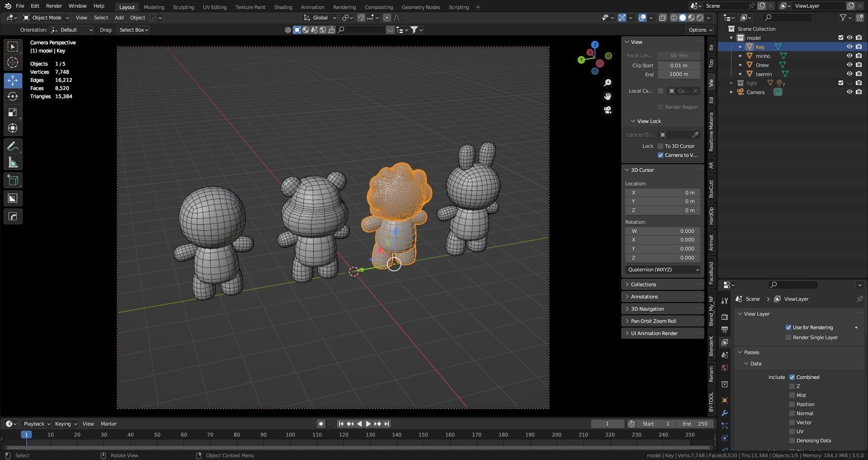Switch viewport to rendered shading mode

tap(699, 18)
